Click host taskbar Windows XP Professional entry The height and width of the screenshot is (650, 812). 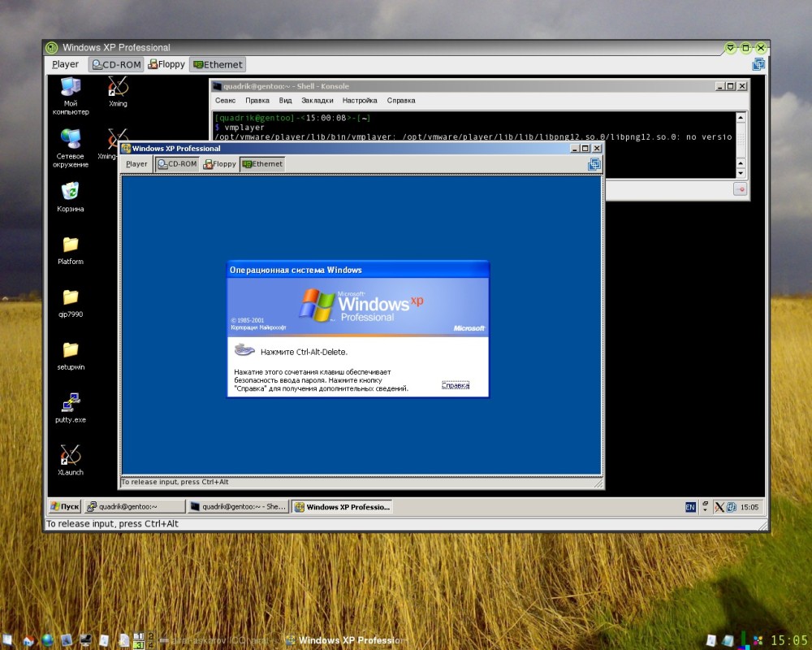point(347,641)
